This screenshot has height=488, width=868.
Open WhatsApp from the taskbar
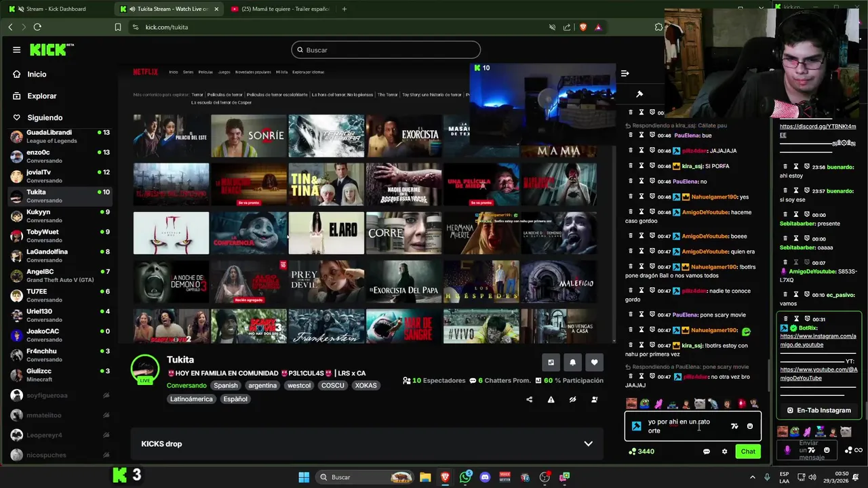pos(465,477)
